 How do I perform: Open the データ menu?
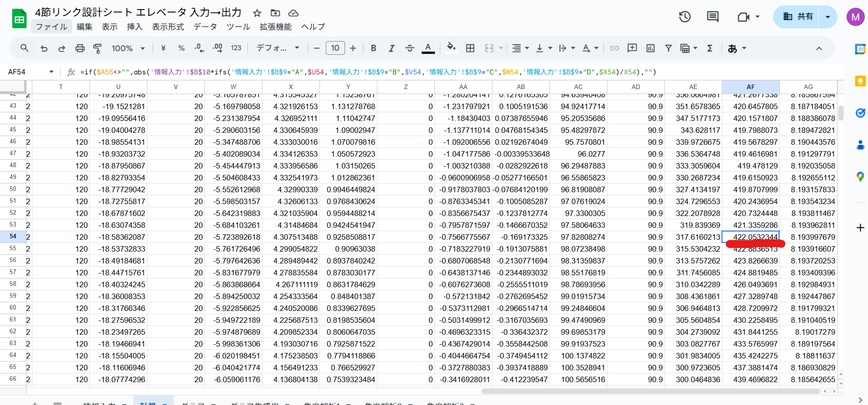(205, 27)
